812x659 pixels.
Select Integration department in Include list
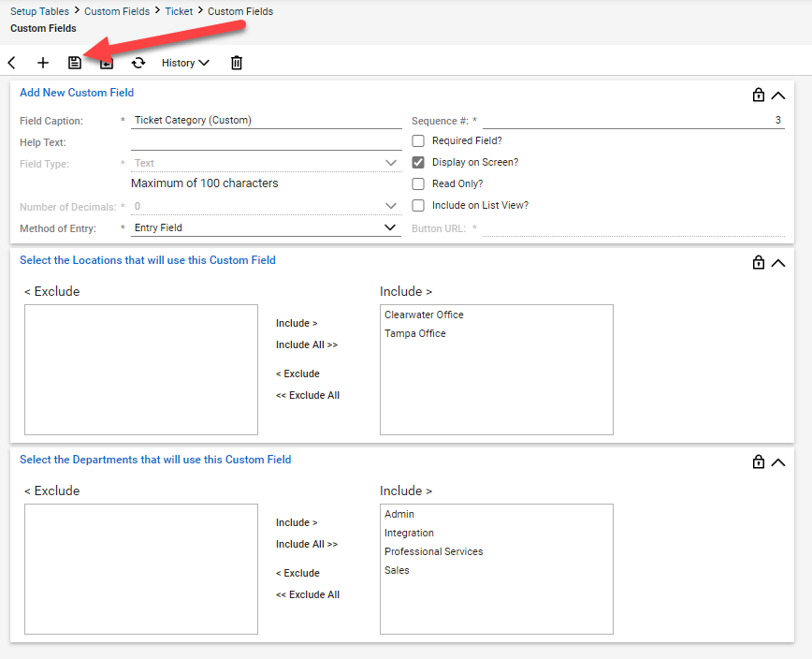pos(409,534)
